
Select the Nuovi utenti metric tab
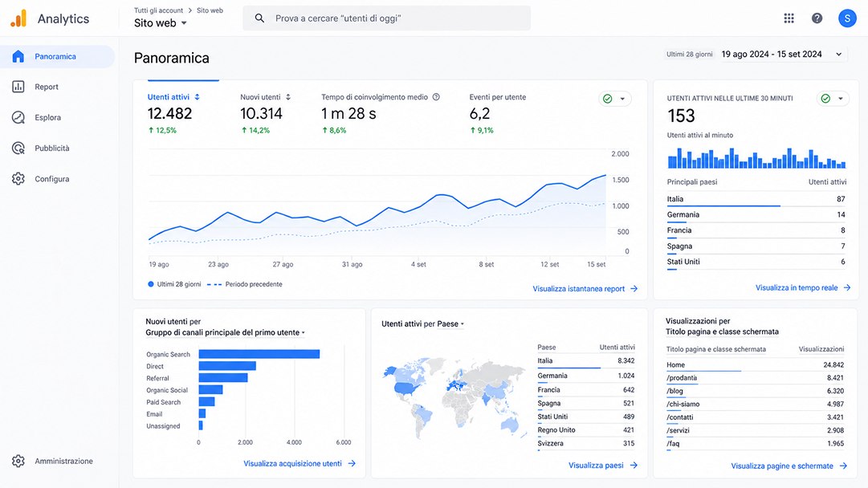click(x=267, y=113)
